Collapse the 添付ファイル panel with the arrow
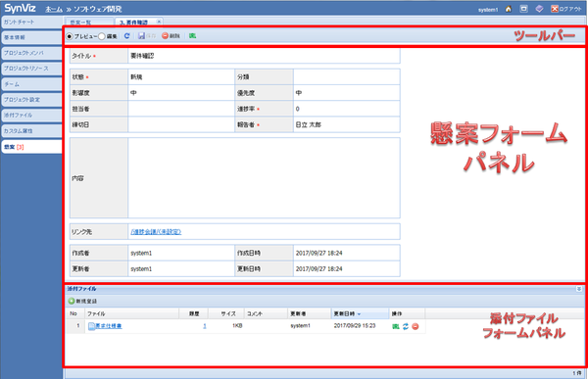The image size is (588, 379). (579, 289)
